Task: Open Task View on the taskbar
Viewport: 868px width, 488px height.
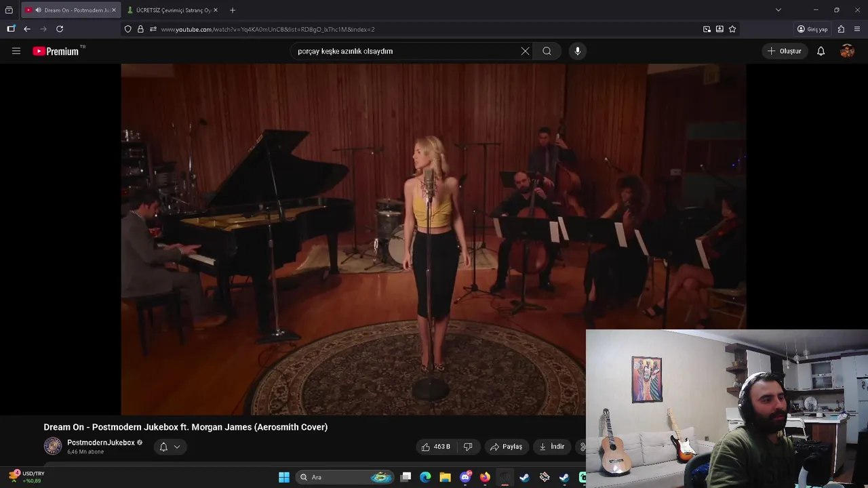Action: [x=406, y=477]
